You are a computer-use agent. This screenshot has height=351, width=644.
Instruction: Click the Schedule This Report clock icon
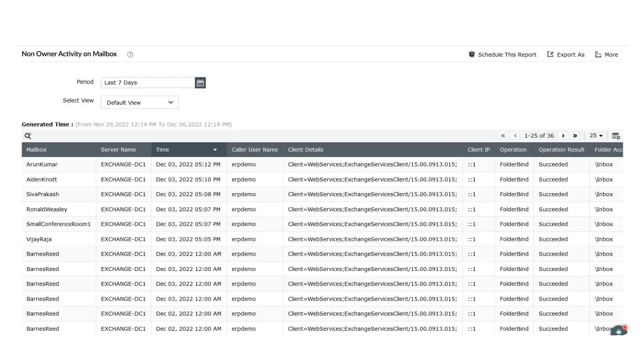tap(471, 54)
